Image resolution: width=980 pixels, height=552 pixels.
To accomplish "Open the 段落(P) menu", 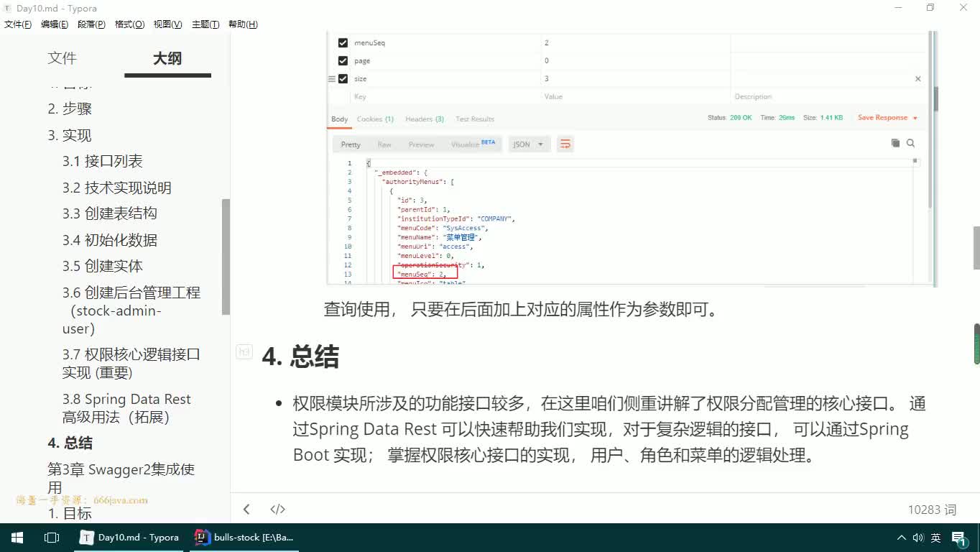I will 91,24.
